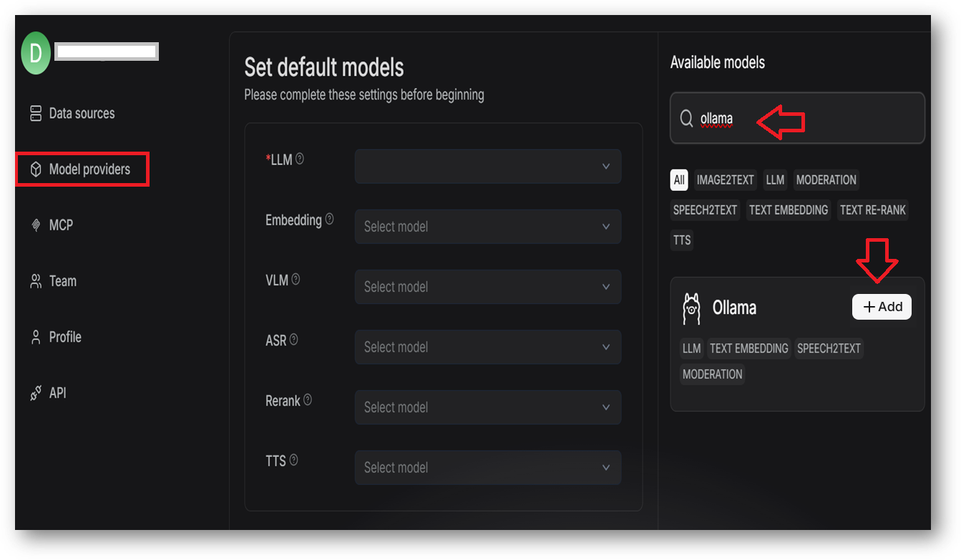961x560 pixels.
Task: Open Team via its sidebar icon
Action: pos(34,280)
